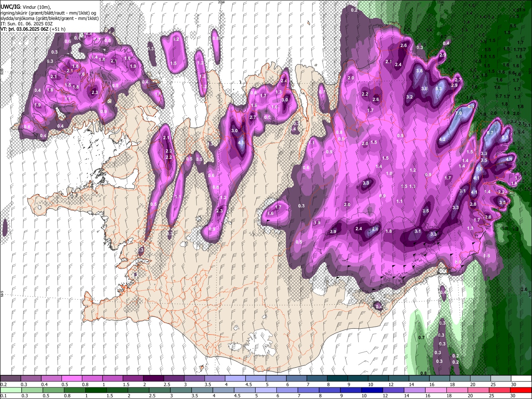Click the bright magenta 0.5 swatch in upper legend row
532x399 pixels.
(72, 379)
